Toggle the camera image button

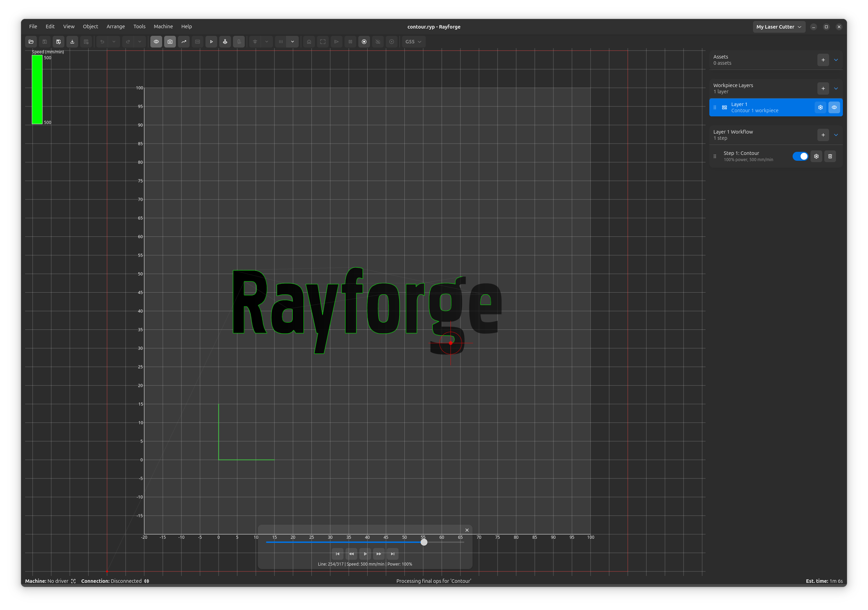click(170, 42)
